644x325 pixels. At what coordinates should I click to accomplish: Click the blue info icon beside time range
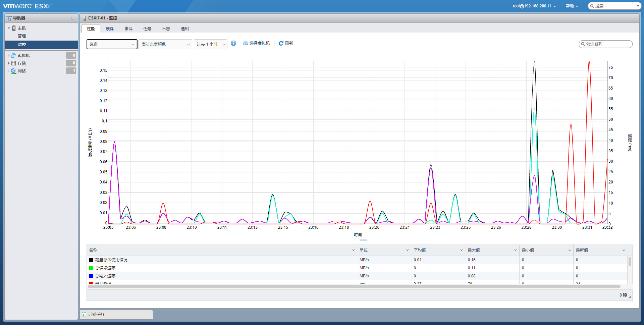coord(233,43)
